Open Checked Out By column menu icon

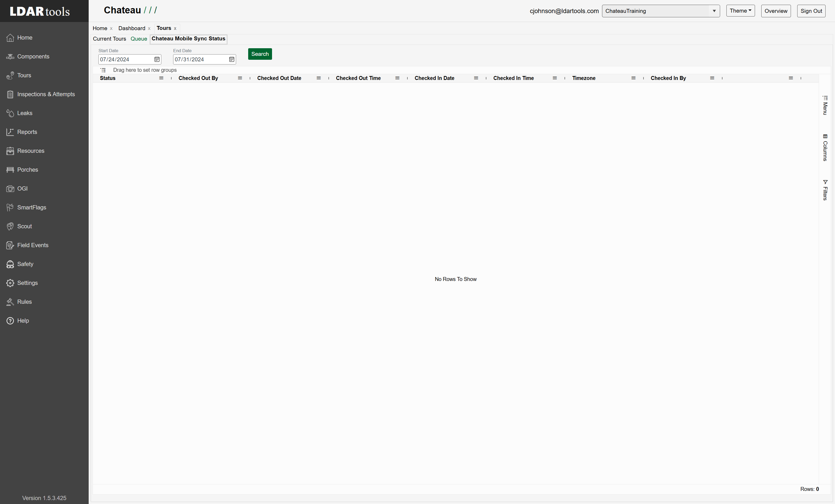pyautogui.click(x=240, y=78)
